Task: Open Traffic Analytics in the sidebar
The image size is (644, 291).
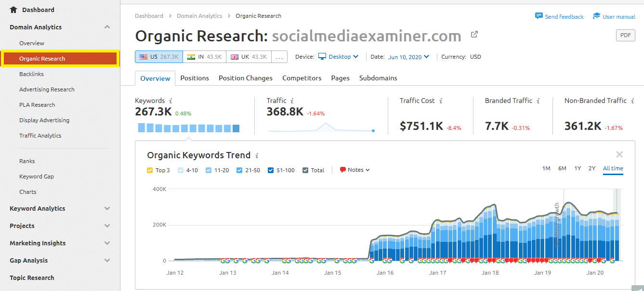Action: click(40, 136)
